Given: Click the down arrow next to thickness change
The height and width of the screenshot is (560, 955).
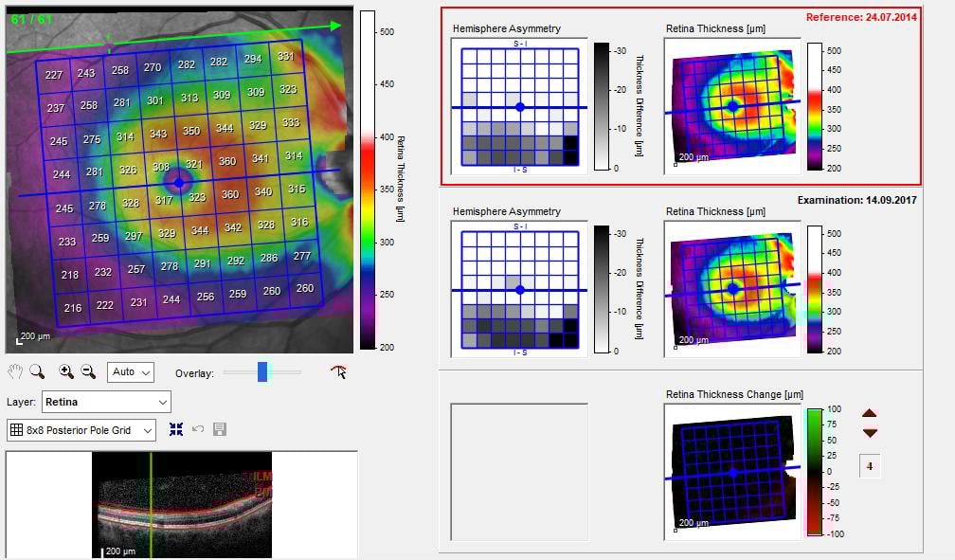Looking at the screenshot, I should 870,433.
